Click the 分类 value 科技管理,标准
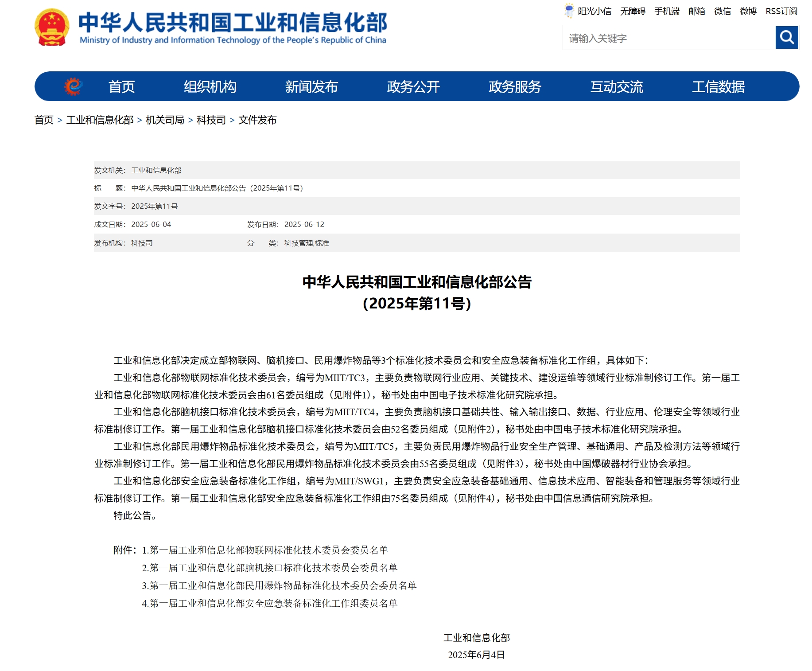This screenshot has width=812, height=671. (x=307, y=243)
